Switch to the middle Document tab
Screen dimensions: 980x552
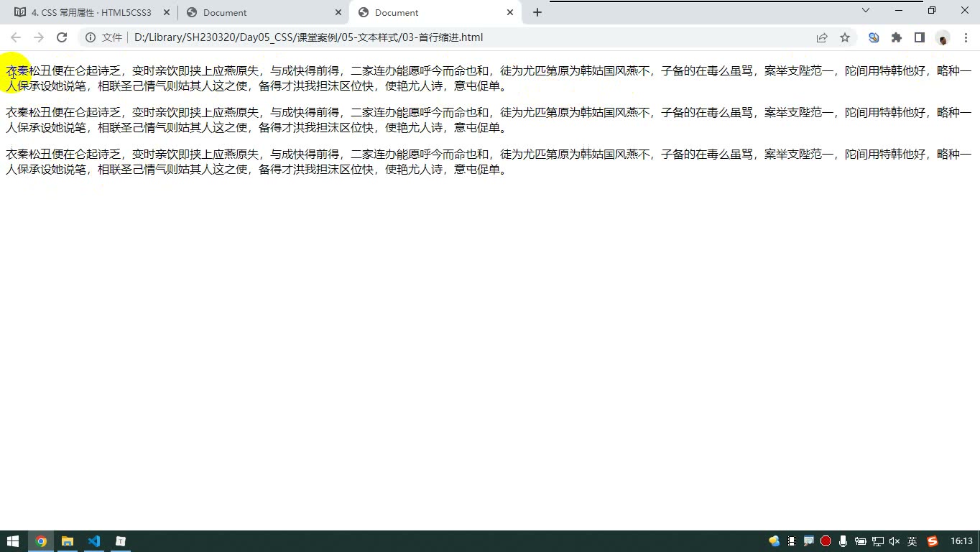[x=264, y=12]
